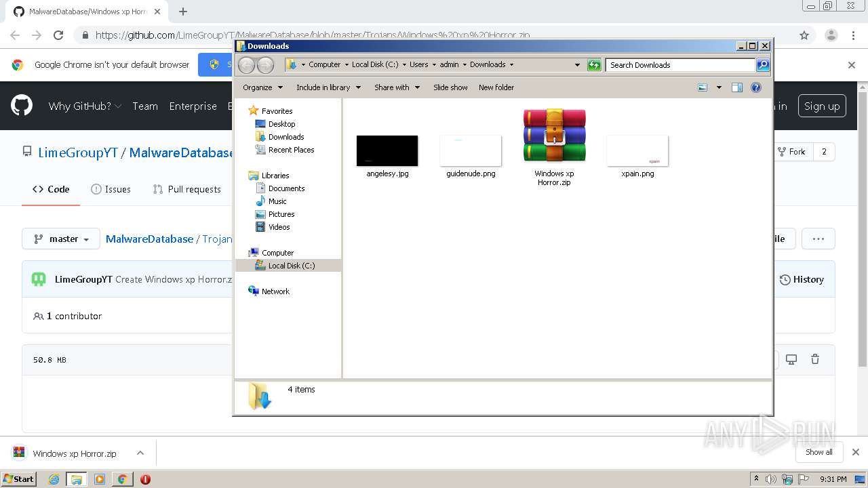This screenshot has width=868, height=488.
Task: Expand the address bar history dropdown
Action: [x=577, y=65]
